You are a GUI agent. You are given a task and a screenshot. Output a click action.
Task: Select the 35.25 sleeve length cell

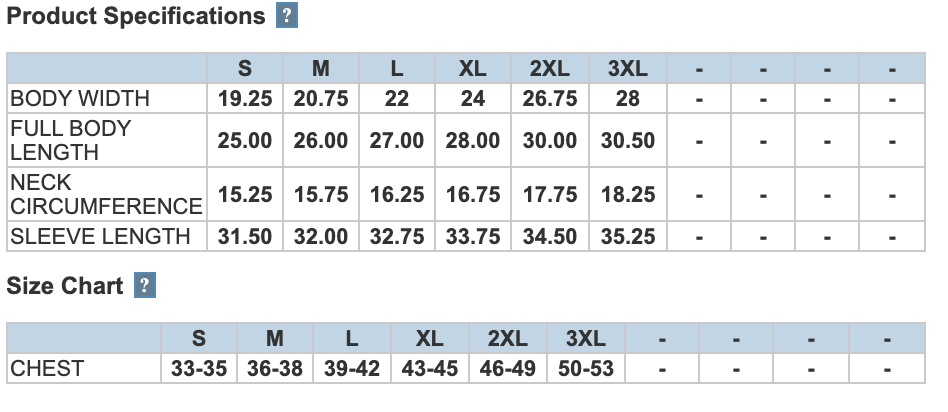(x=628, y=236)
